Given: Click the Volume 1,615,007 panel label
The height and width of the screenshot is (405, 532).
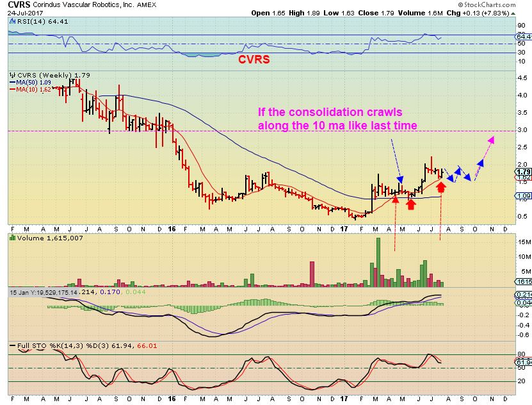Looking at the screenshot, I should 50,238.
